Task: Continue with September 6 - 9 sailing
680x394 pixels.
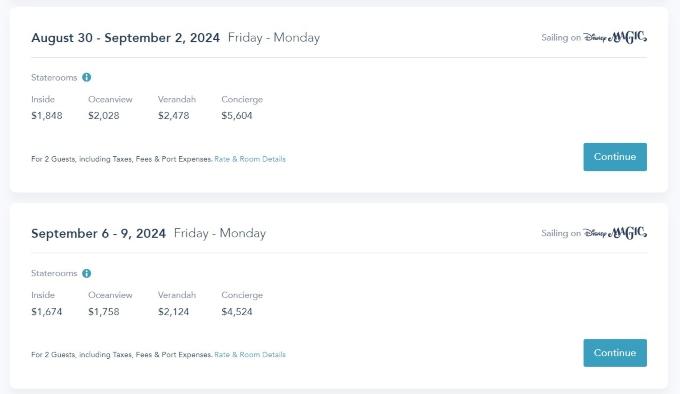Action: (x=615, y=353)
